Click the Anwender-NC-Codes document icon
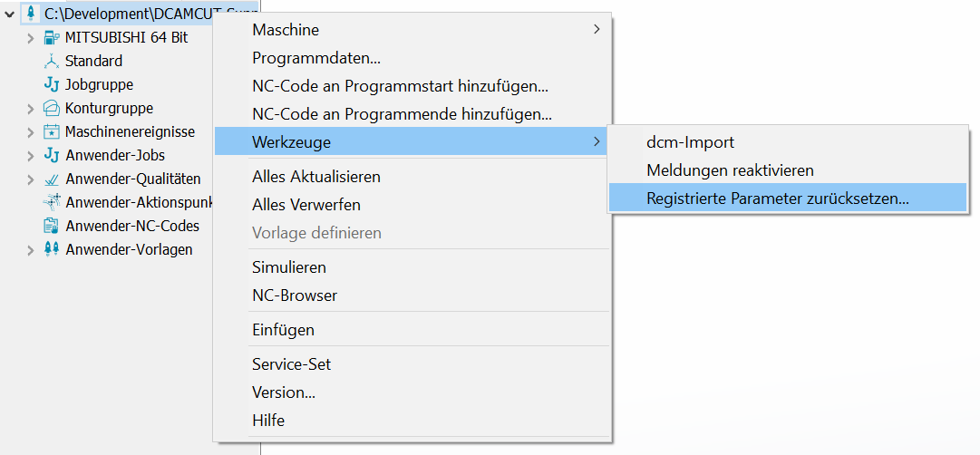 point(52,226)
